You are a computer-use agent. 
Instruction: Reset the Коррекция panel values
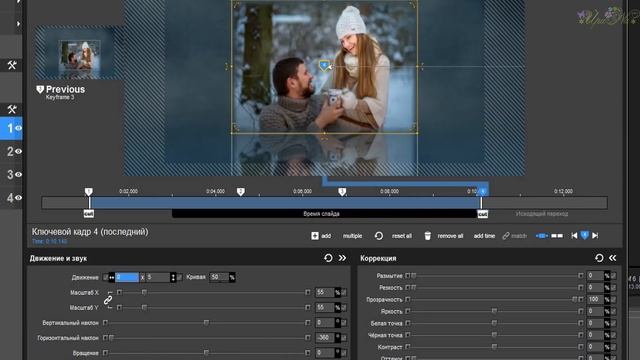pos(599,258)
